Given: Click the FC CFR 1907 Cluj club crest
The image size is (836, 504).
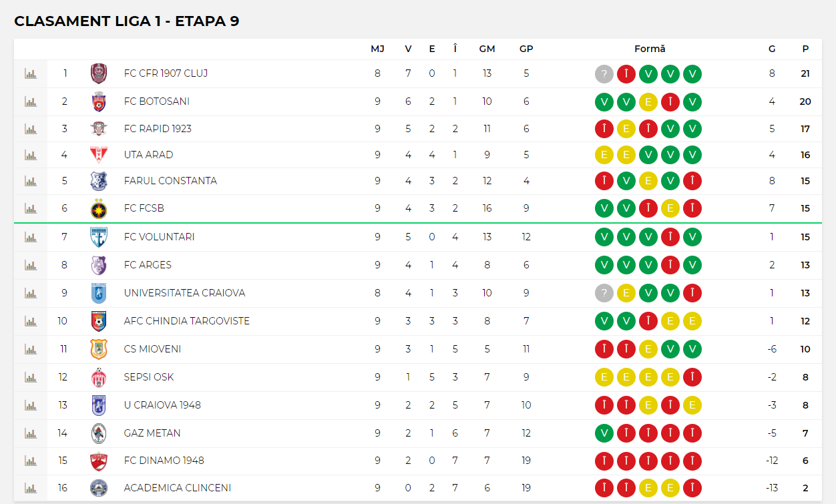Looking at the screenshot, I should (x=99, y=73).
